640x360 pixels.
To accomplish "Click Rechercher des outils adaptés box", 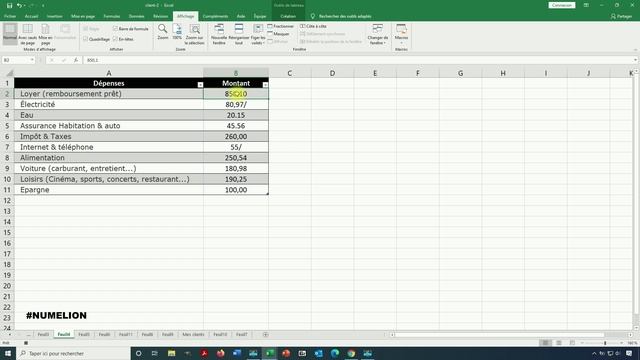I will (x=341, y=16).
